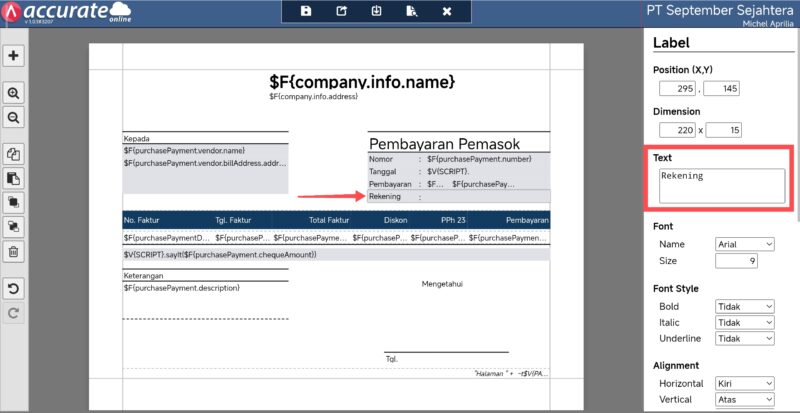This screenshot has height=413, width=800.
Task: Copy the selected element
Action: pos(14,154)
